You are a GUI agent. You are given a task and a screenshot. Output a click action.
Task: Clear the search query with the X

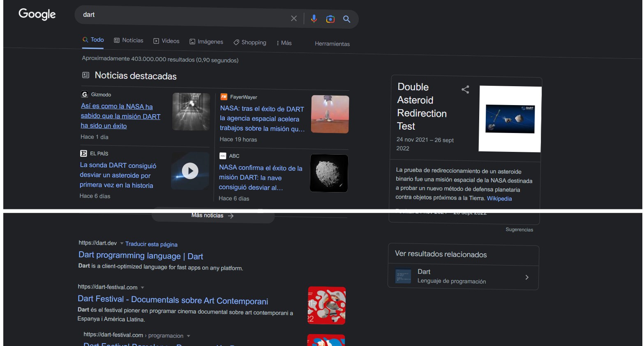click(294, 18)
